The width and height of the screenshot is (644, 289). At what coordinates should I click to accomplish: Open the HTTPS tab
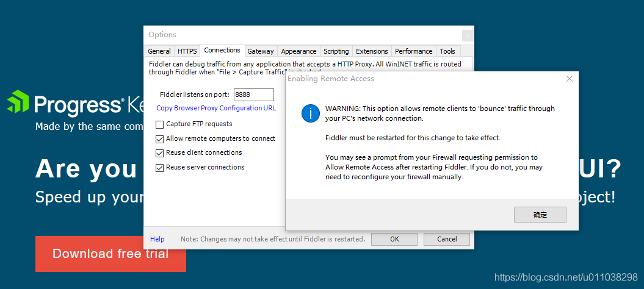(x=187, y=51)
